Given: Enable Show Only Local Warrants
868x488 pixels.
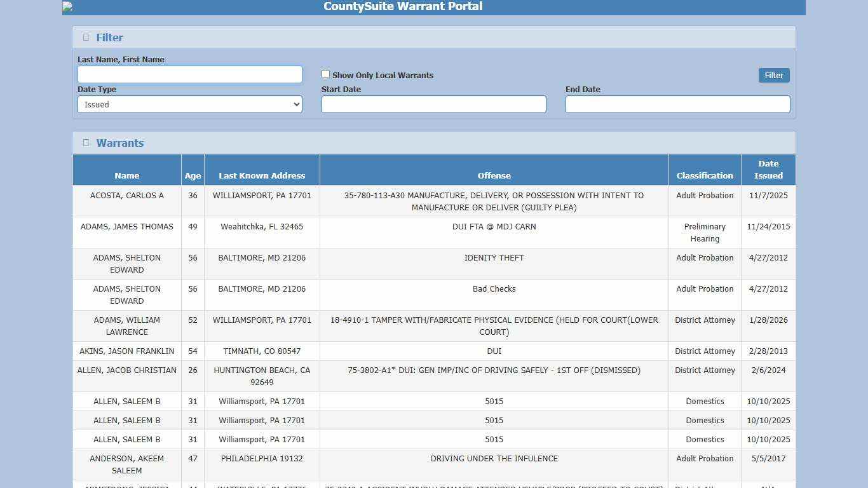Looking at the screenshot, I should (325, 74).
